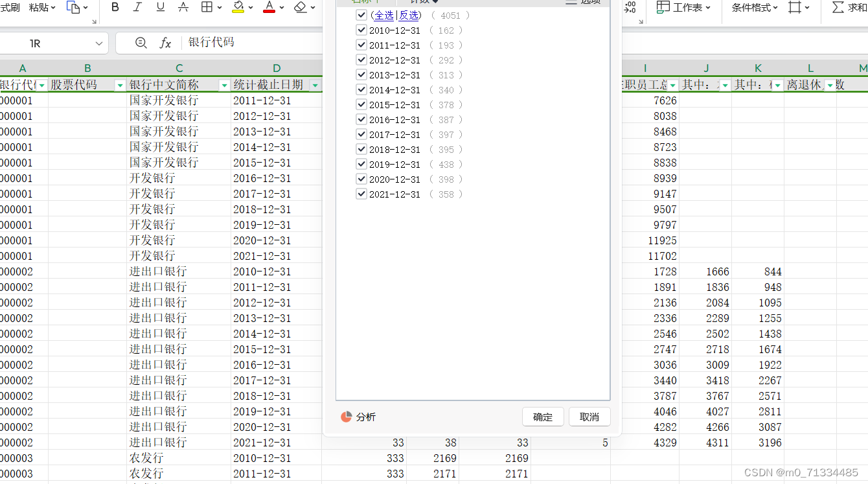Image resolution: width=868 pixels, height=484 pixels.
Task: Select column C header
Action: pos(179,68)
